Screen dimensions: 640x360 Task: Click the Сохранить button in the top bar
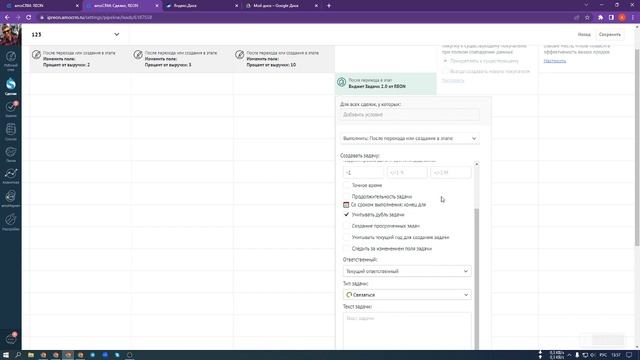point(610,35)
